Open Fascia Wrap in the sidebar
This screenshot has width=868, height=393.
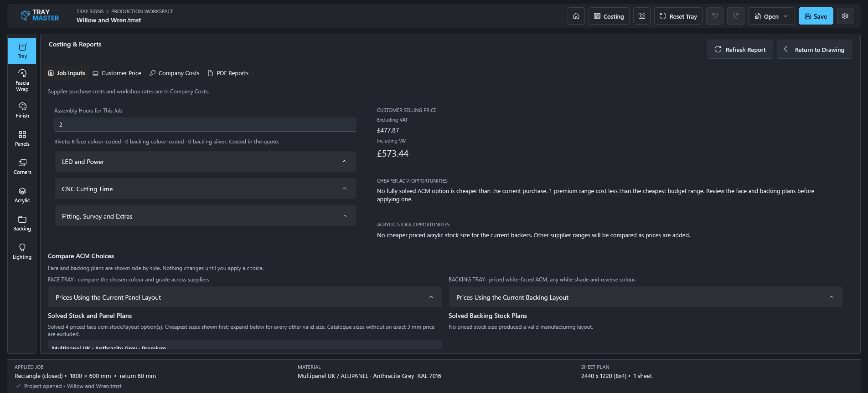coord(22,80)
